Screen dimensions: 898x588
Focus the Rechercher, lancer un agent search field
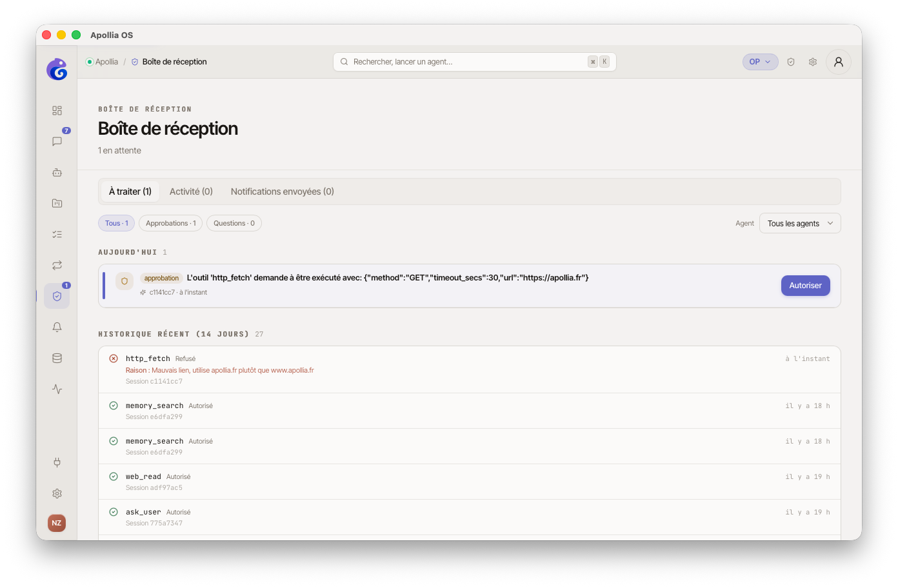pos(475,62)
